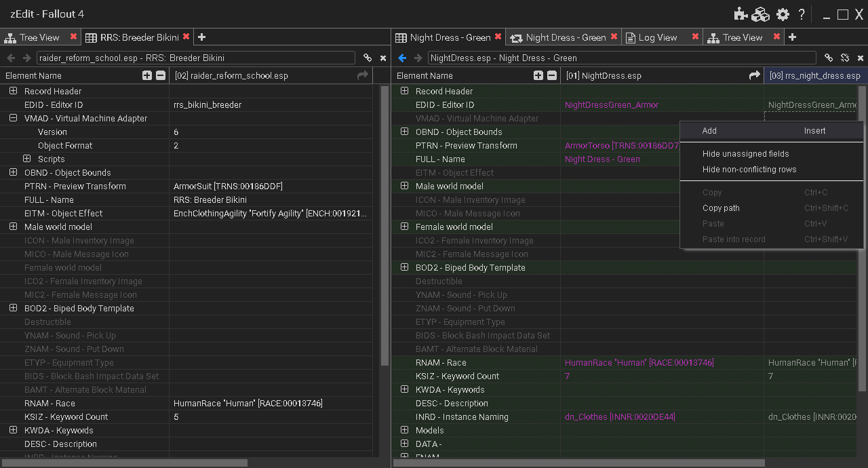
Task: Close the Log View tab
Action: [x=695, y=37]
